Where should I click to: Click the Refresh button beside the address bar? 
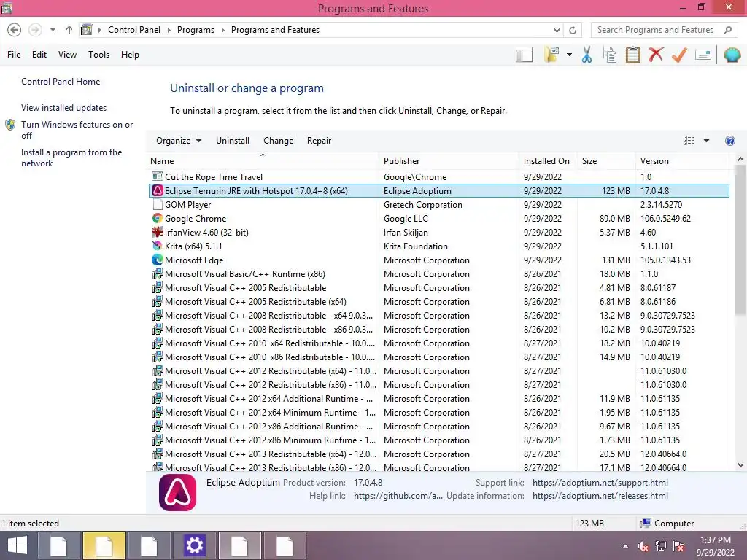[x=573, y=30]
